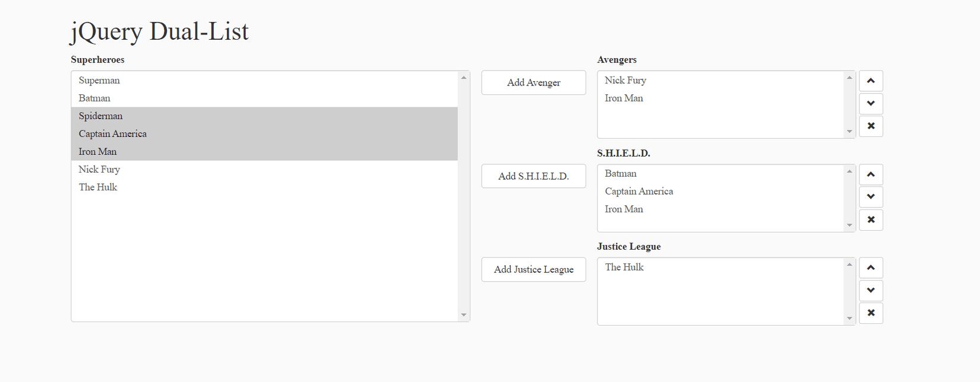980x382 pixels.
Task: Move Justice League item up
Action: tap(871, 268)
